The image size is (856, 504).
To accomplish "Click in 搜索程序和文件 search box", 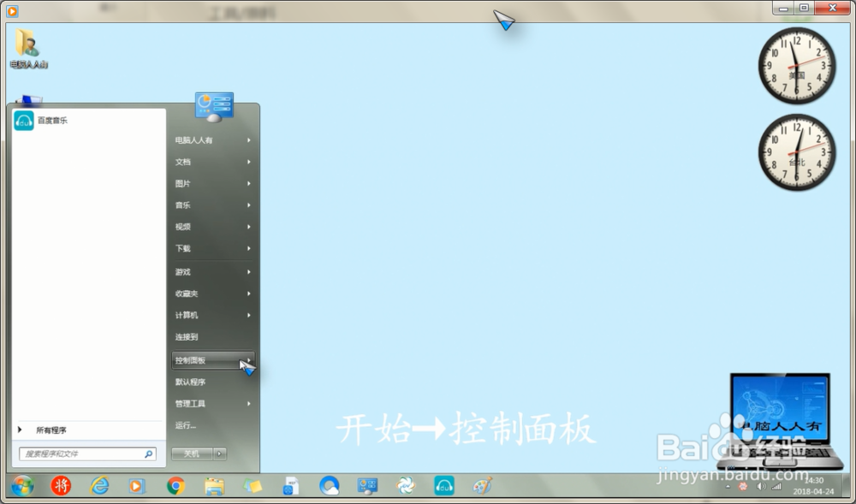I will (87, 454).
